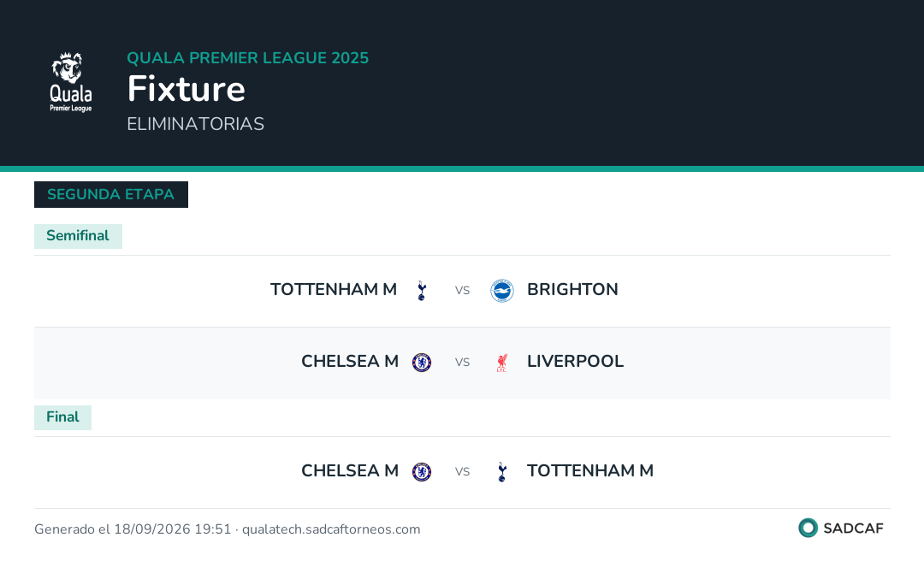924x573 pixels.
Task: Click the qualatech.sadcaftorneos.com footer text
Action: (x=331, y=529)
